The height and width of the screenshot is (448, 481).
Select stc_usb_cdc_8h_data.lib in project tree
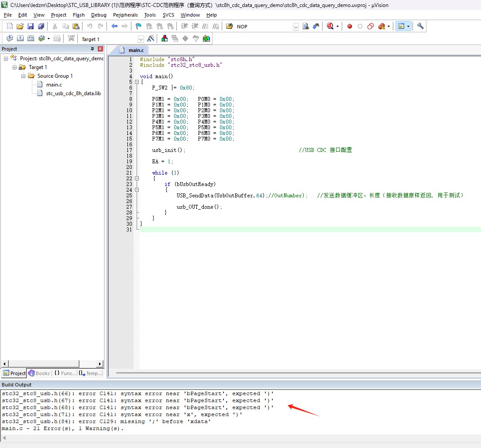[x=73, y=93]
